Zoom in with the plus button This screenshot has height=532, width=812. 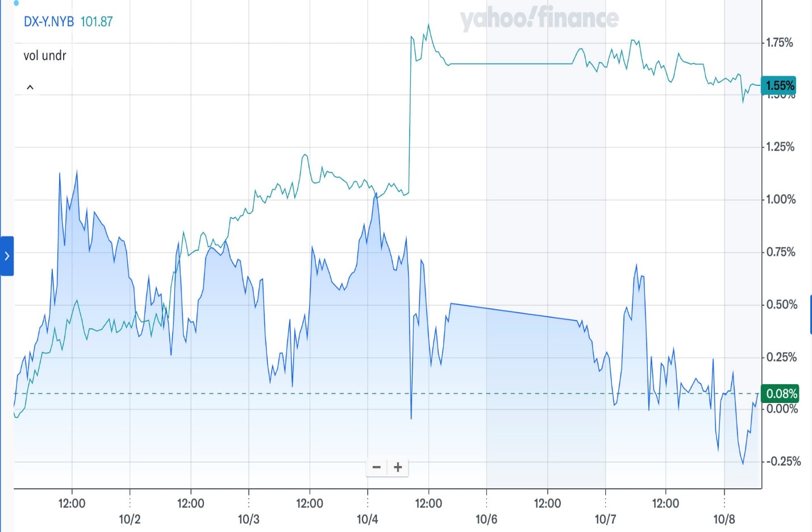click(398, 467)
